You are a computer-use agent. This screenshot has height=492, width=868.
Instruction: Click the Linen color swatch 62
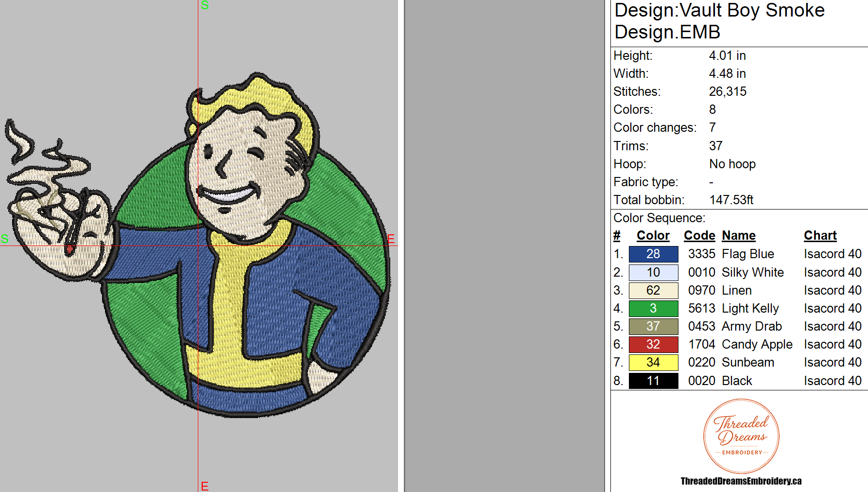click(653, 290)
